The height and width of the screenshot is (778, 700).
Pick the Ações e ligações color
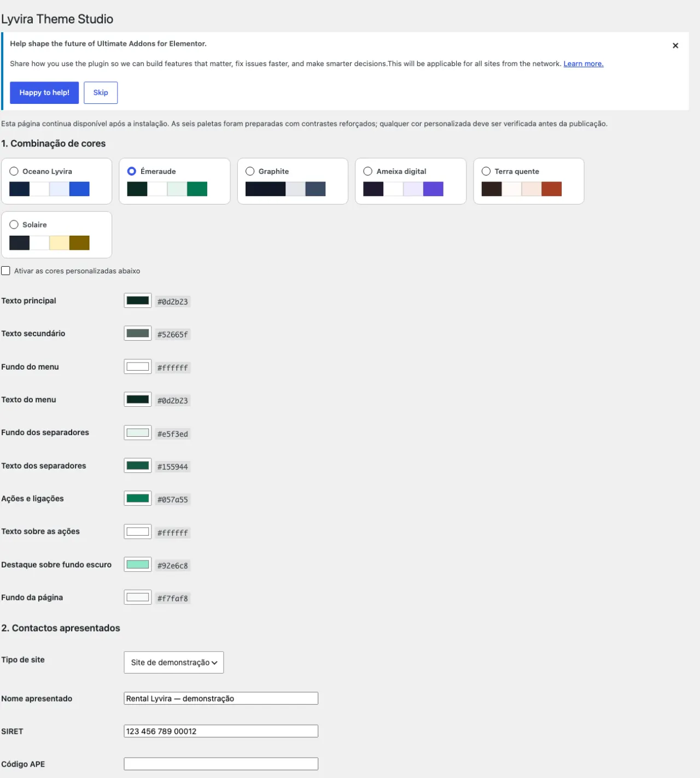coord(138,499)
